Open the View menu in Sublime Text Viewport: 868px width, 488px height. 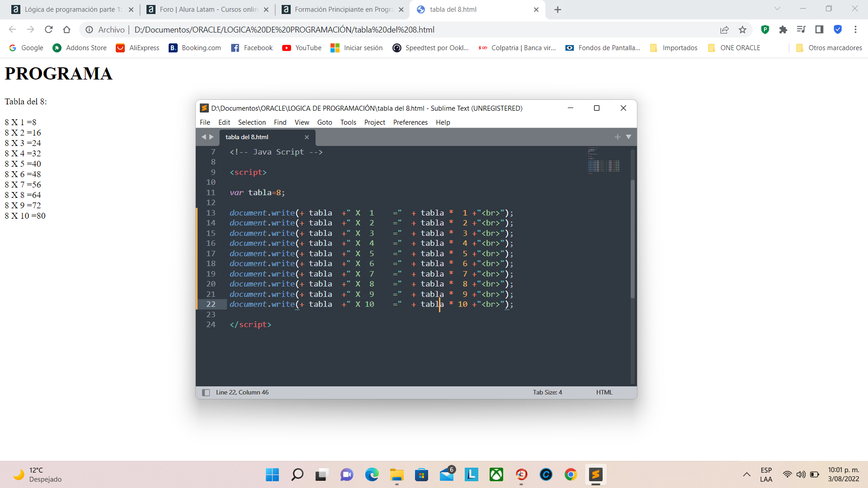click(302, 122)
